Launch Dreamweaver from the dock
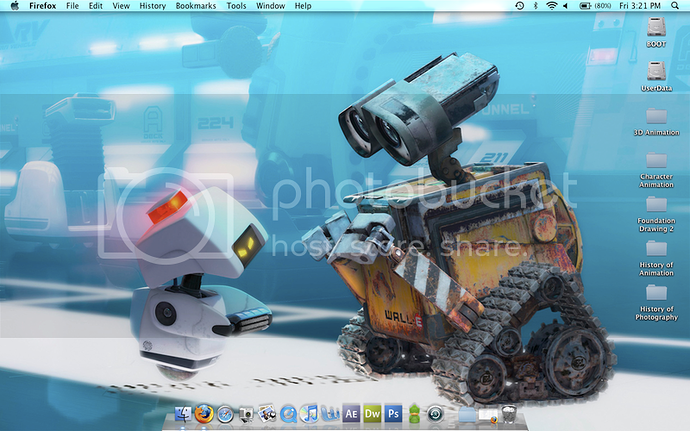This screenshot has height=431, width=690. 372,413
